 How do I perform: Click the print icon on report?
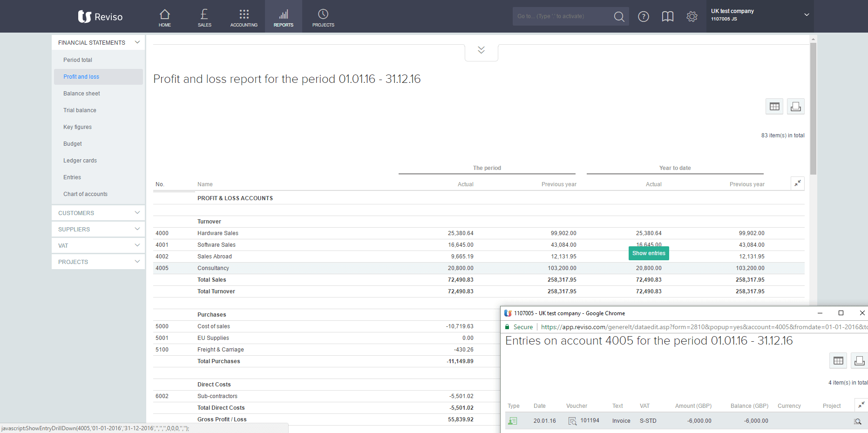pos(796,107)
